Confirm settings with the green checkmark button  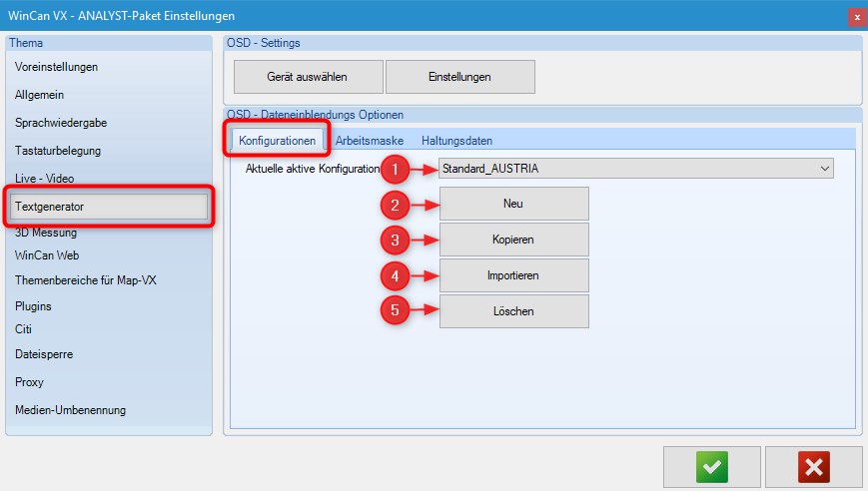point(712,466)
